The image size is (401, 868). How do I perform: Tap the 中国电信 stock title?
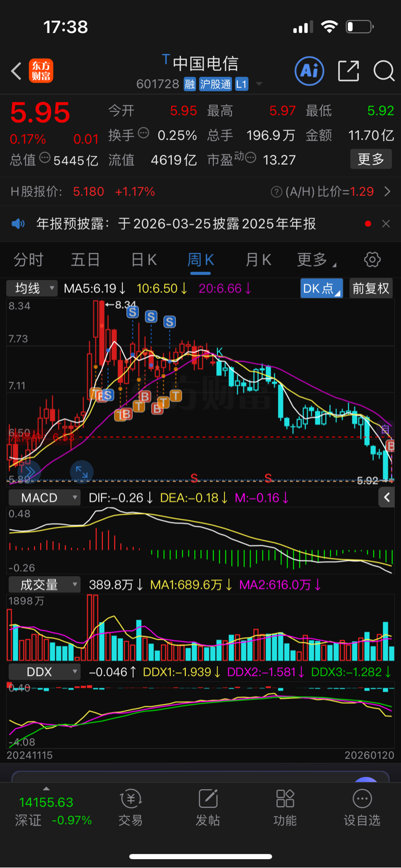tap(205, 63)
